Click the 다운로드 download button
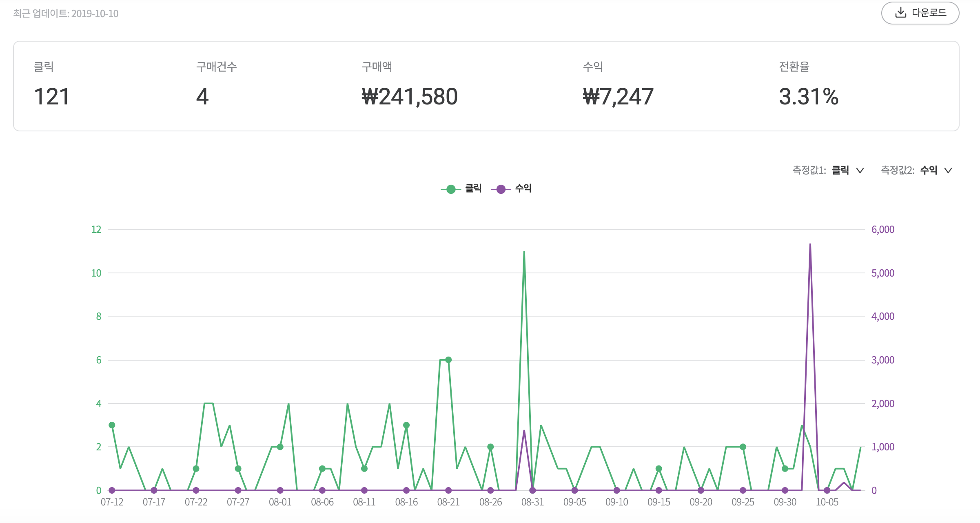 coord(920,13)
